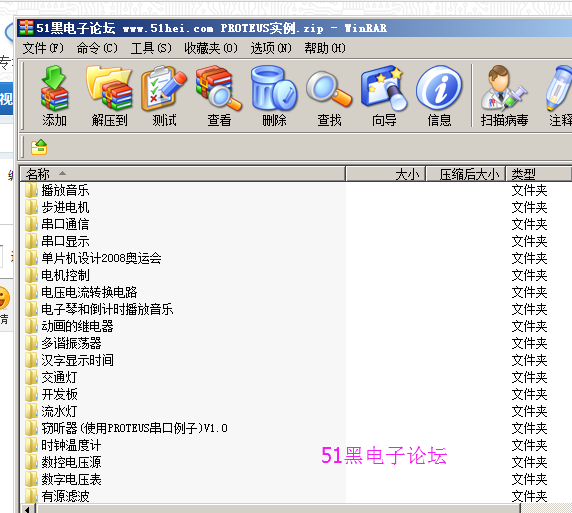This screenshot has height=513, width=572.
Task: Click the 添加 (Add) toolbar icon
Action: [54, 96]
